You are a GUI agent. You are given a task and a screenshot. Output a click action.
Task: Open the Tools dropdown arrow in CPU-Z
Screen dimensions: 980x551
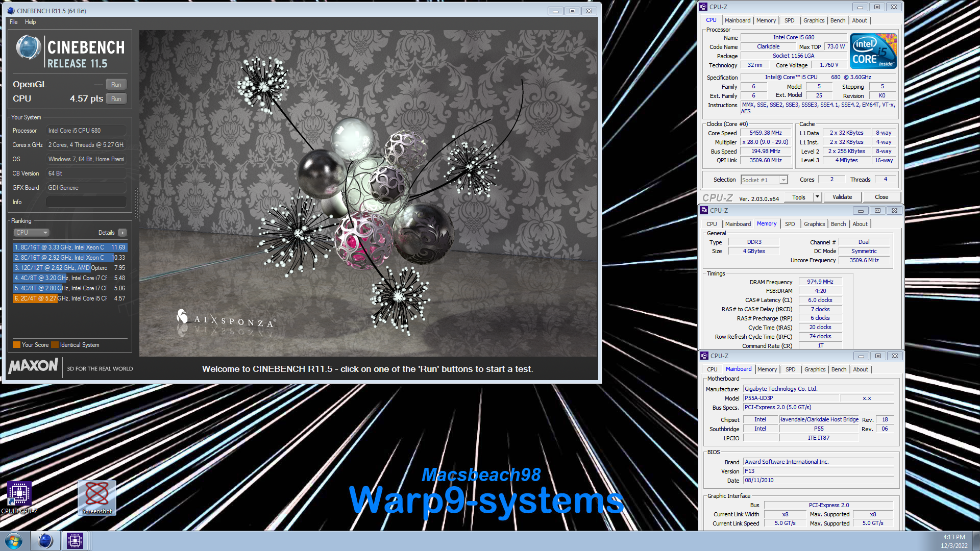tap(817, 197)
